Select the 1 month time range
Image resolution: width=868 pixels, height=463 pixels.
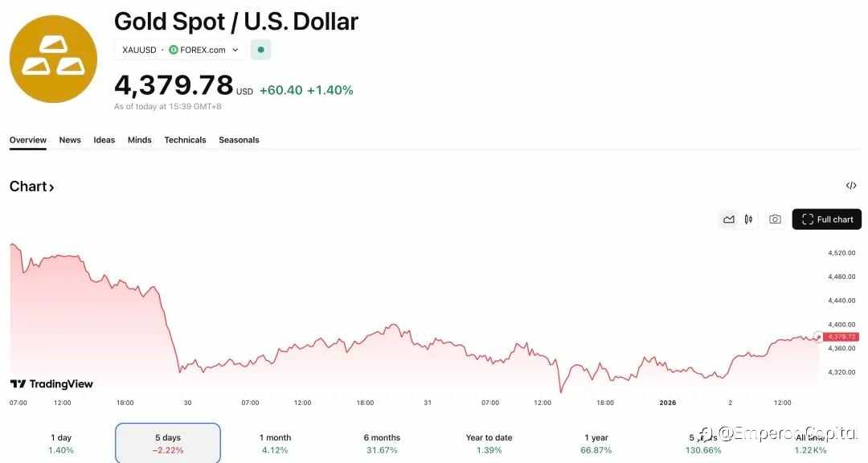click(275, 443)
